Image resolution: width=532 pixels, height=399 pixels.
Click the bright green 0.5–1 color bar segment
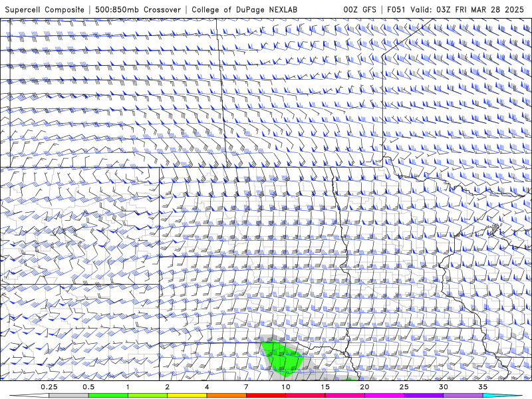click(x=108, y=396)
